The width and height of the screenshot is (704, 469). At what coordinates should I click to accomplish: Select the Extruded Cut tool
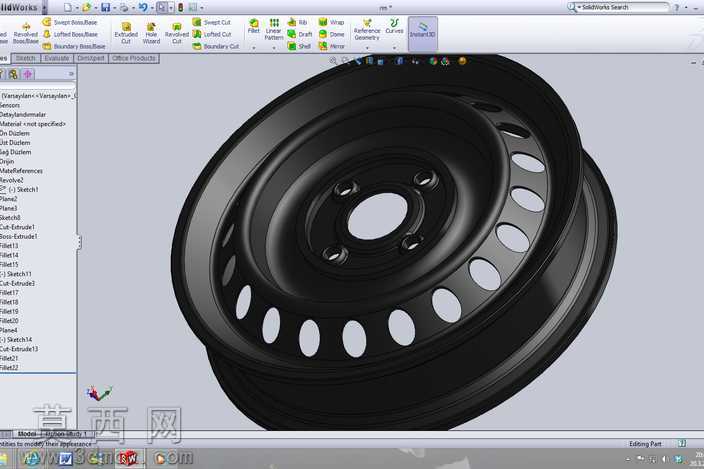[x=126, y=33]
